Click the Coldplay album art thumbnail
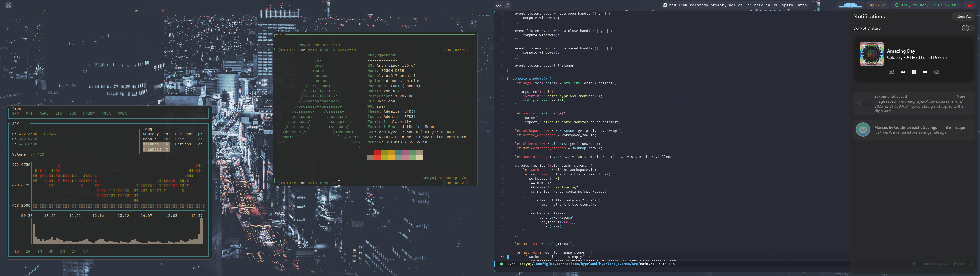 (x=872, y=54)
